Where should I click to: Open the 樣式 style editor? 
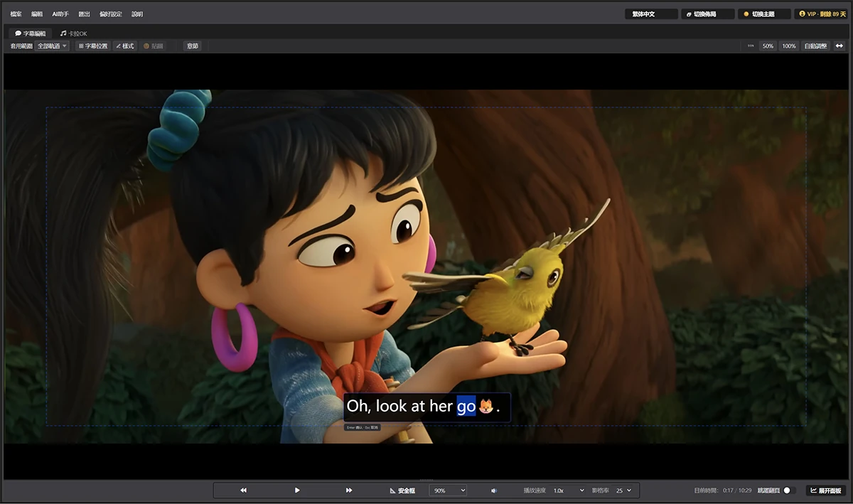pos(124,46)
